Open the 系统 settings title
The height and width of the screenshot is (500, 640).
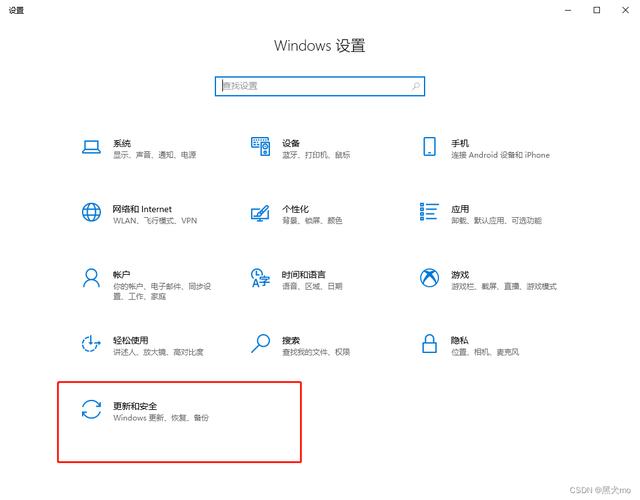click(122, 143)
